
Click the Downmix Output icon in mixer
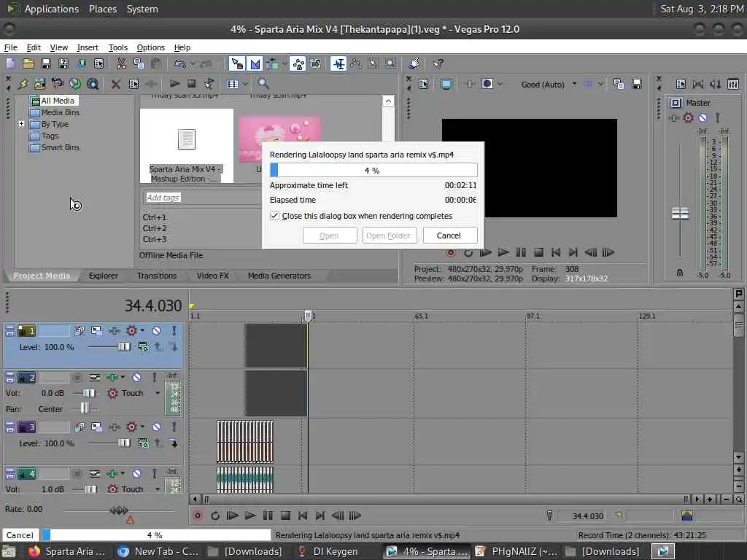pos(698,85)
